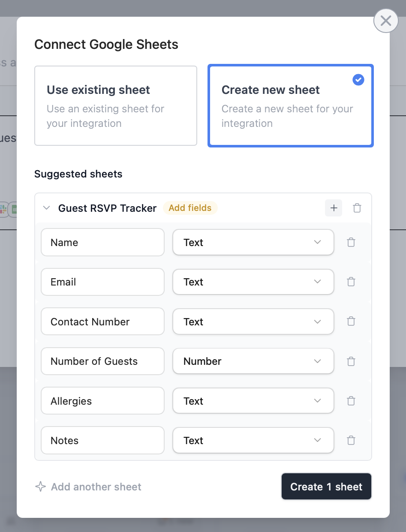Remove the Contact Number field
Screen dimensions: 406x532
[351, 322]
